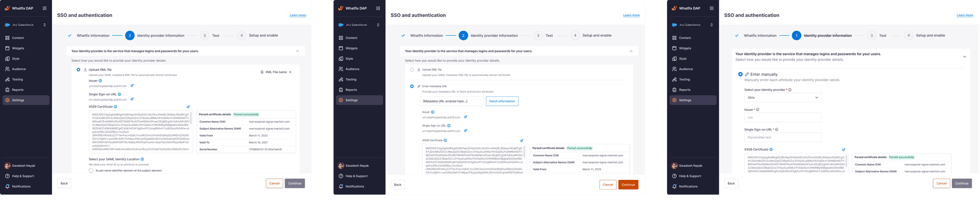Screen dimensions: 980x213
Task: Collapse identity provider section in left panel
Action: 298,51
